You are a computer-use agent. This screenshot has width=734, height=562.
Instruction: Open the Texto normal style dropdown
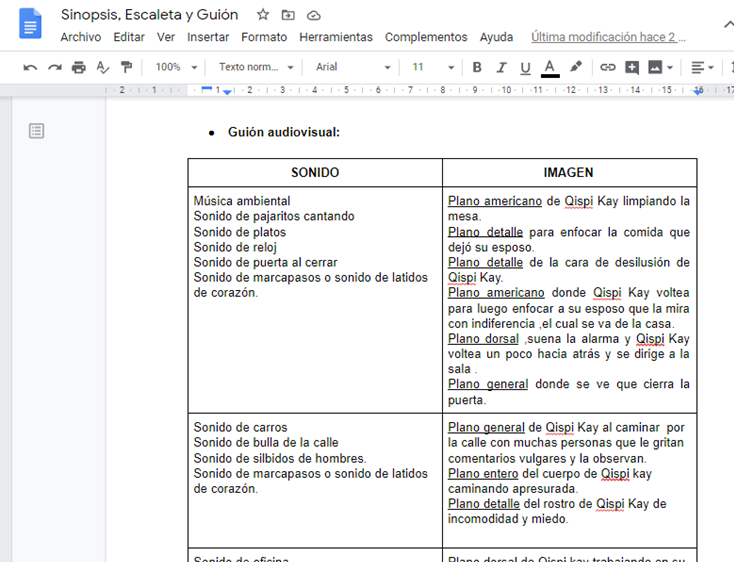tap(256, 67)
